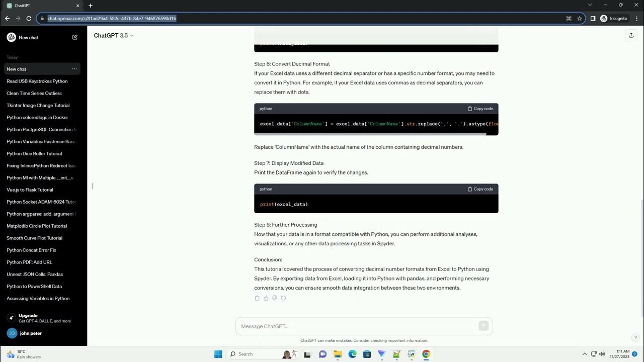This screenshot has height=362, width=644.
Task: Open Windows Start menu
Action: click(218, 354)
